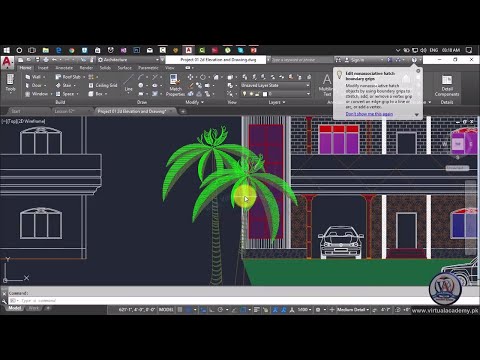The width and height of the screenshot is (480, 360).
Task: Switch to the Insert ribbon tab
Action: click(x=43, y=68)
